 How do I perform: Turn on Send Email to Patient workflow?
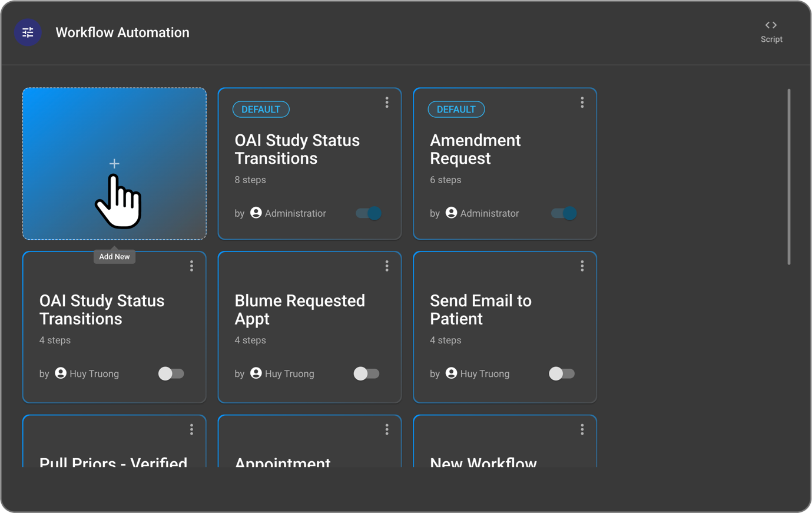tap(561, 373)
